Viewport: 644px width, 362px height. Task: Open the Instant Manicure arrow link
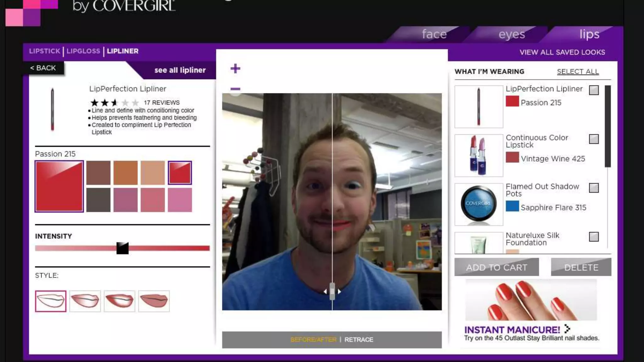[x=567, y=329]
